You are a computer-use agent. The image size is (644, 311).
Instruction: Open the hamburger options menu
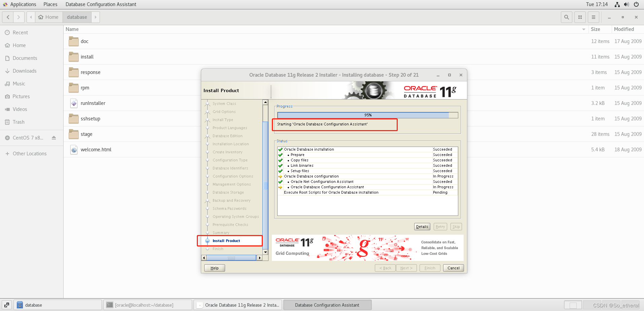[x=593, y=17]
